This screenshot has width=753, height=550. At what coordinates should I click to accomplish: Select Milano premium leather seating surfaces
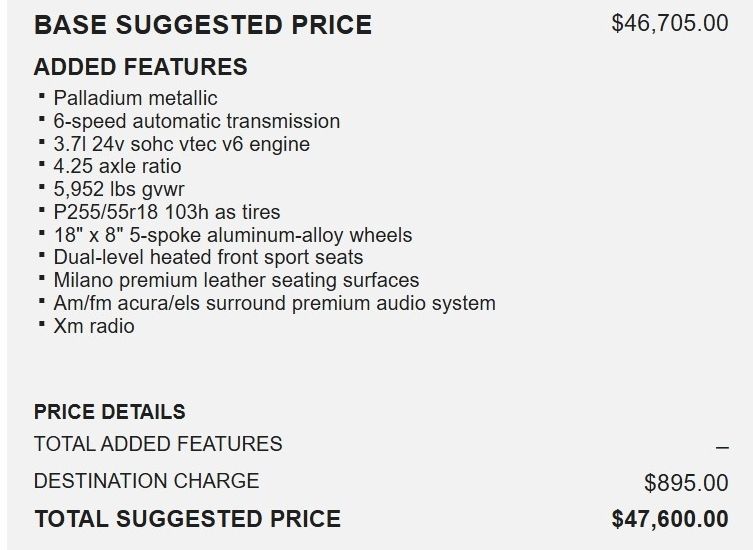(236, 281)
